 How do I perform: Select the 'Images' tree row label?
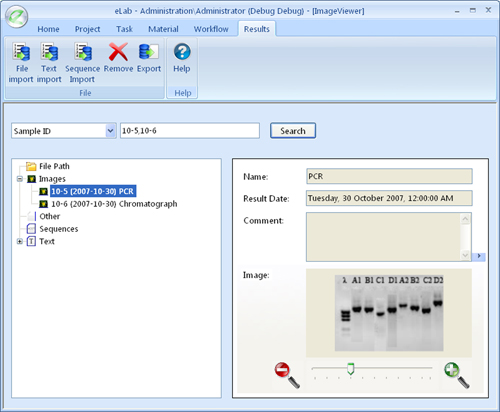[x=52, y=179]
